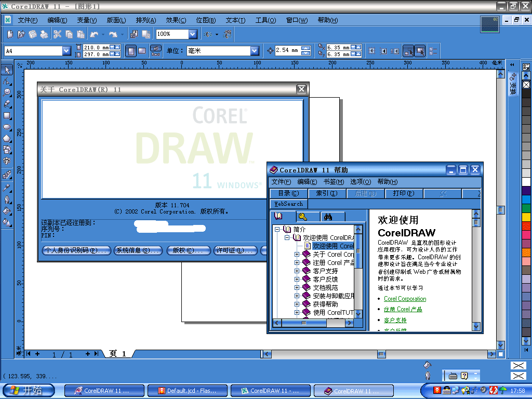Click the Export icon
This screenshot has width=532, height=399.
(x=146, y=34)
